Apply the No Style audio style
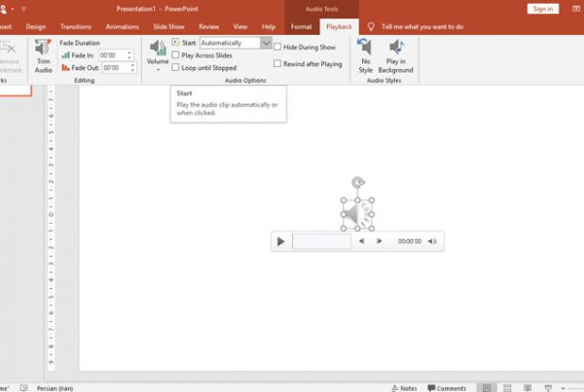The height and width of the screenshot is (392, 584). (x=365, y=58)
